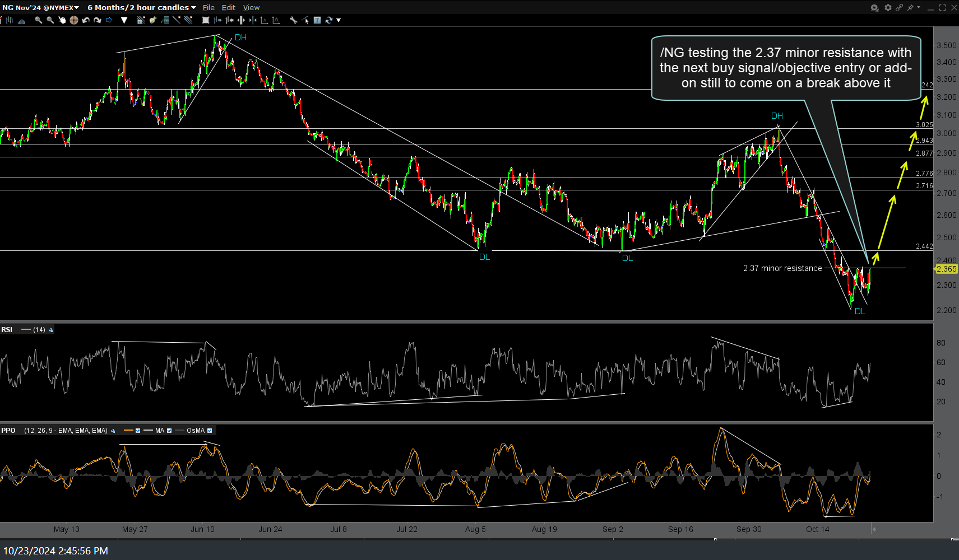959x560 pixels.
Task: Open the File menu
Action: pos(209,7)
